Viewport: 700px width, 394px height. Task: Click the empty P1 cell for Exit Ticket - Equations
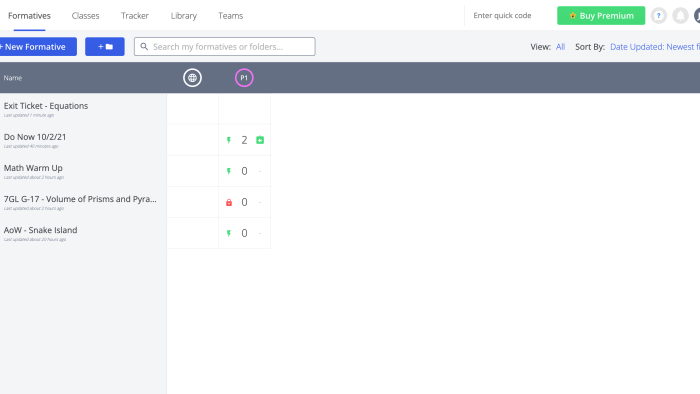(x=244, y=109)
